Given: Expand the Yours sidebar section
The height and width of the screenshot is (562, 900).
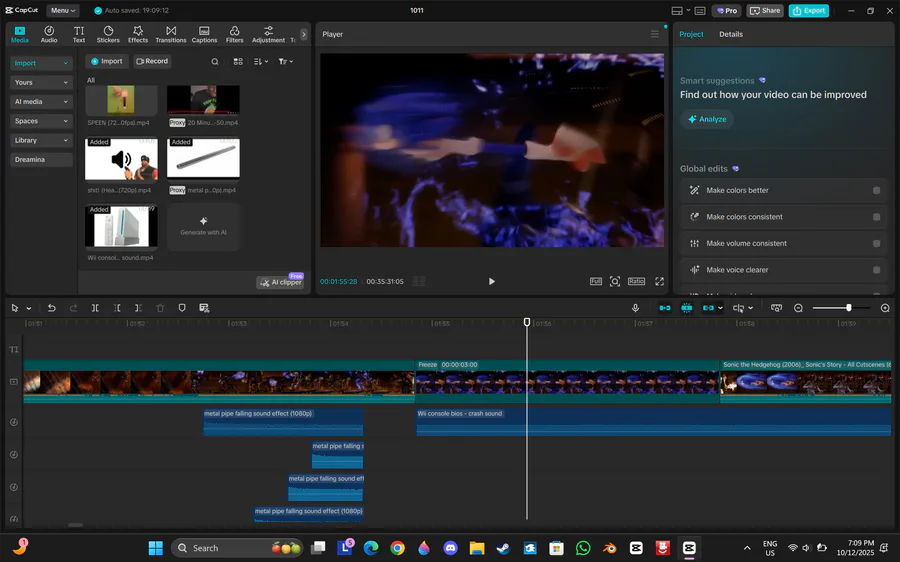Looking at the screenshot, I should tap(41, 82).
